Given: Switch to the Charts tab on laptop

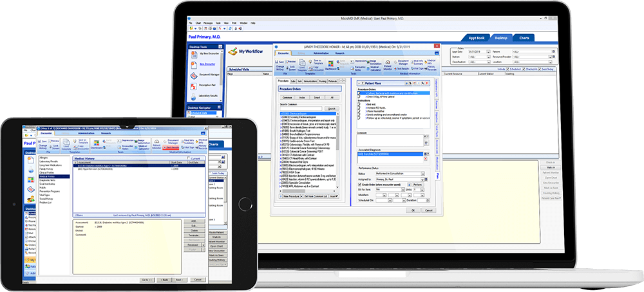Looking at the screenshot, I should coord(524,38).
